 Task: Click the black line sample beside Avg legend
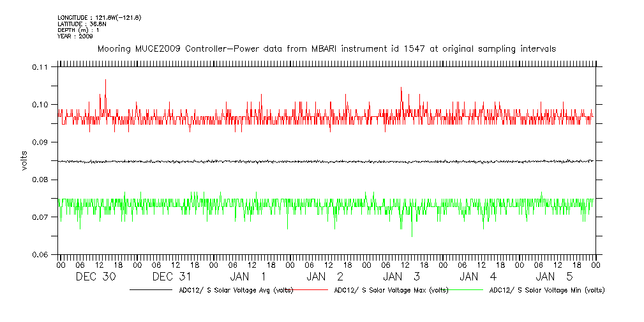152,290
